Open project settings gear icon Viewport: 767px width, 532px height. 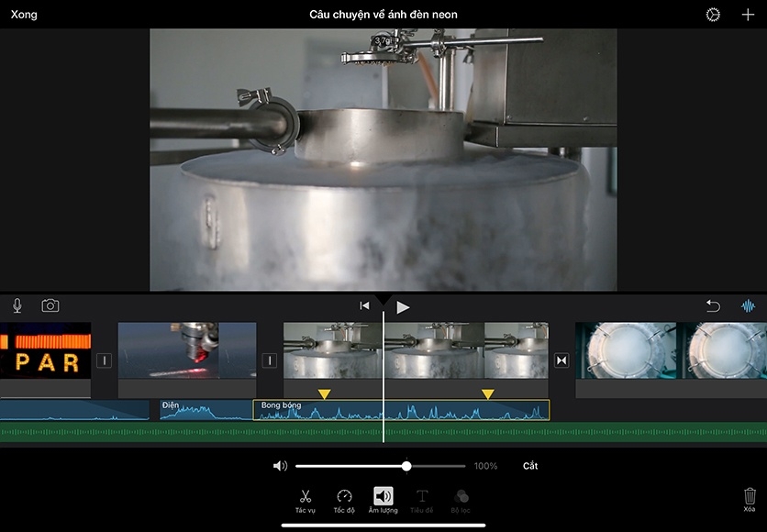pyautogui.click(x=713, y=15)
